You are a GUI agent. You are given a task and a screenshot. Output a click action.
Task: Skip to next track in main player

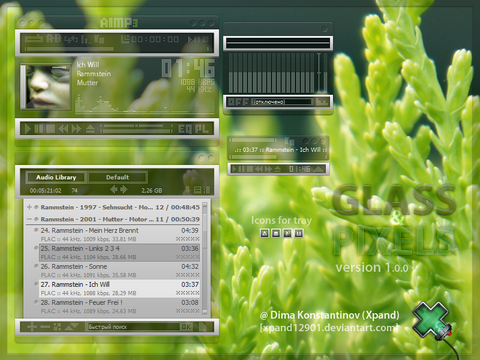click(x=77, y=129)
